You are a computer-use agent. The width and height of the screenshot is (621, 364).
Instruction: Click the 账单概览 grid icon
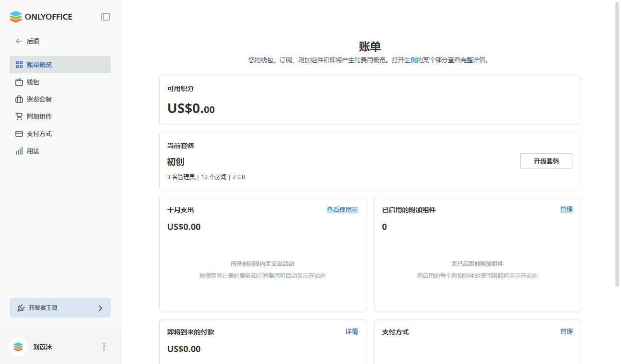click(x=19, y=65)
